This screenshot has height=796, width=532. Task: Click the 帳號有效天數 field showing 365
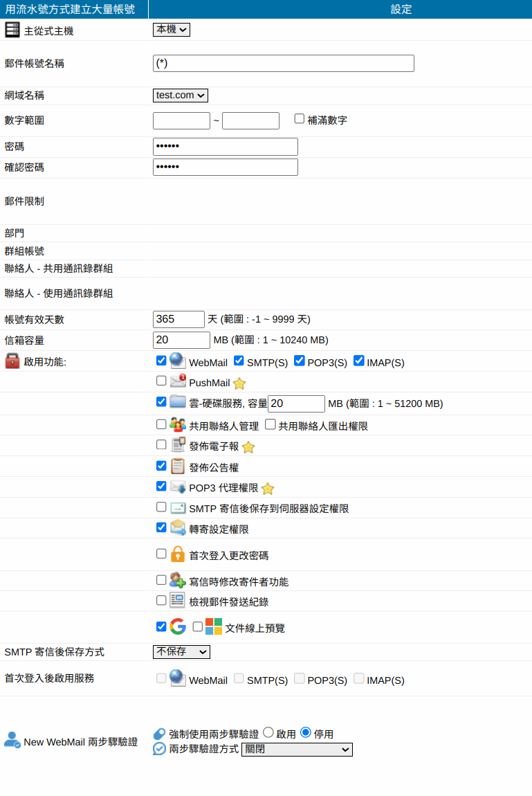coord(178,319)
